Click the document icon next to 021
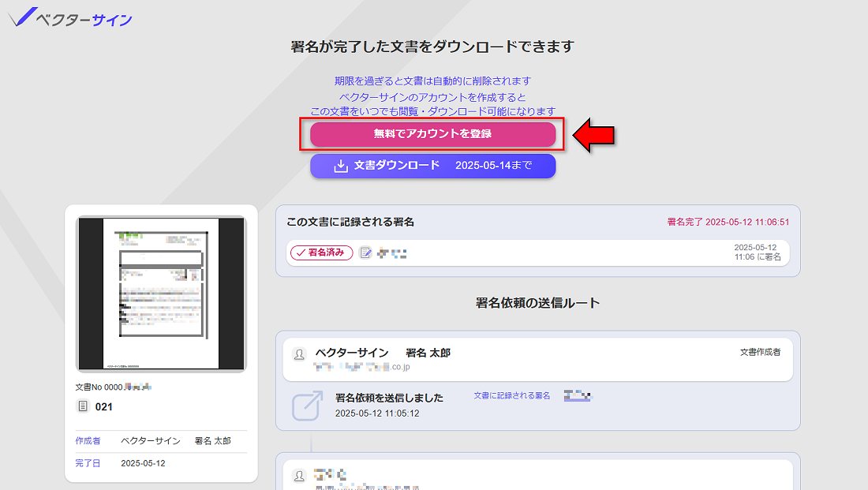The height and width of the screenshot is (490, 868). pos(83,406)
